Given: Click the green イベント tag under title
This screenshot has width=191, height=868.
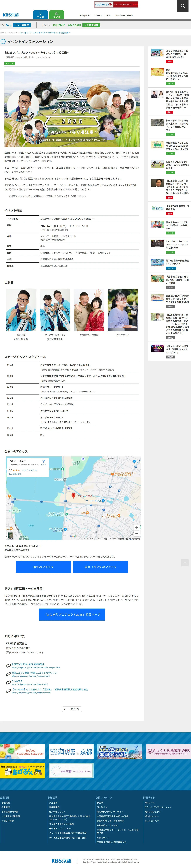Looking at the screenshot, I should point(10,63).
